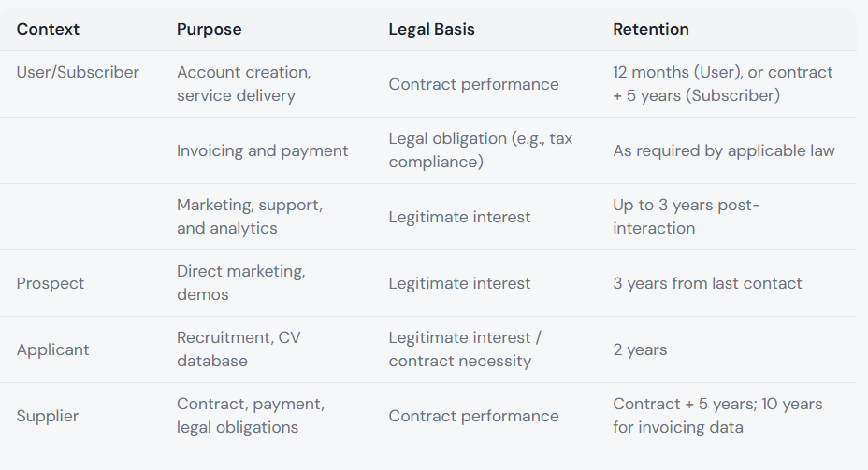Screen dimensions: 868x470
Task: Click the Legitimate interest / contract necessity cell
Action: point(464,349)
